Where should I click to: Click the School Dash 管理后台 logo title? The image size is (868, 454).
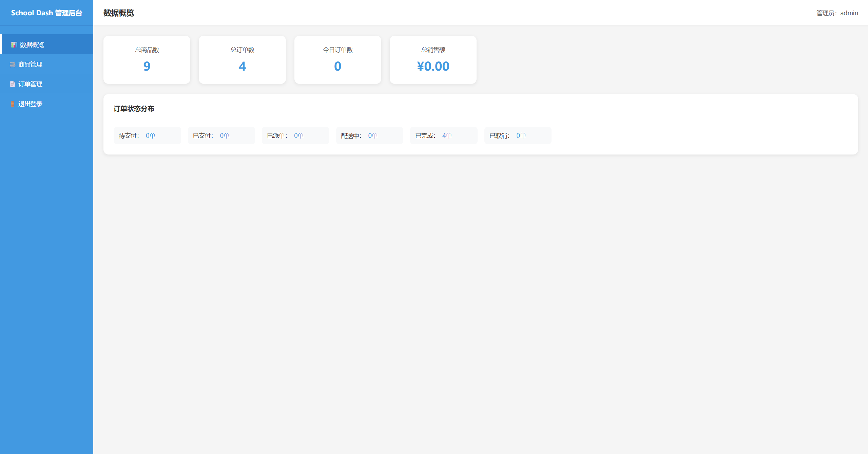(x=46, y=13)
